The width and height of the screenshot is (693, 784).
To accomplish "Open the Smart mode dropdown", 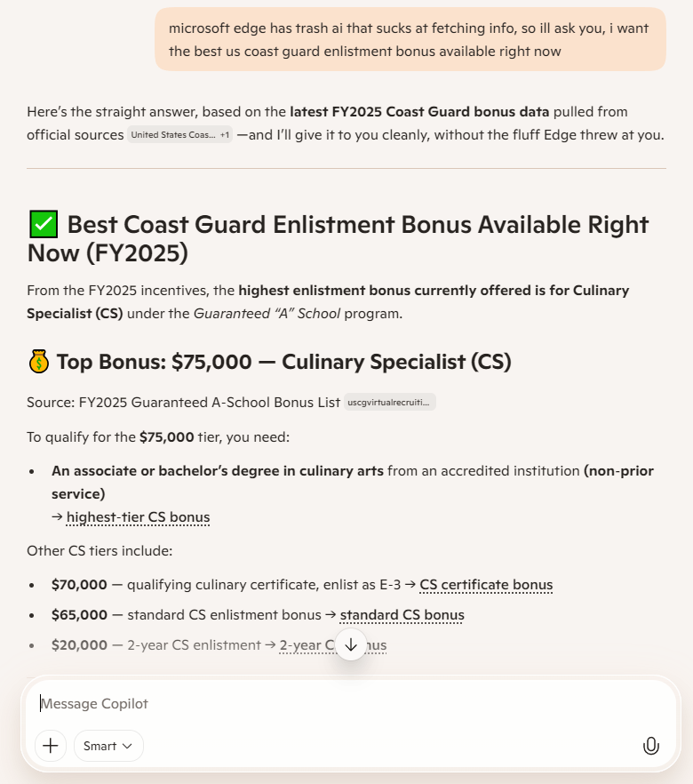I will click(x=108, y=746).
